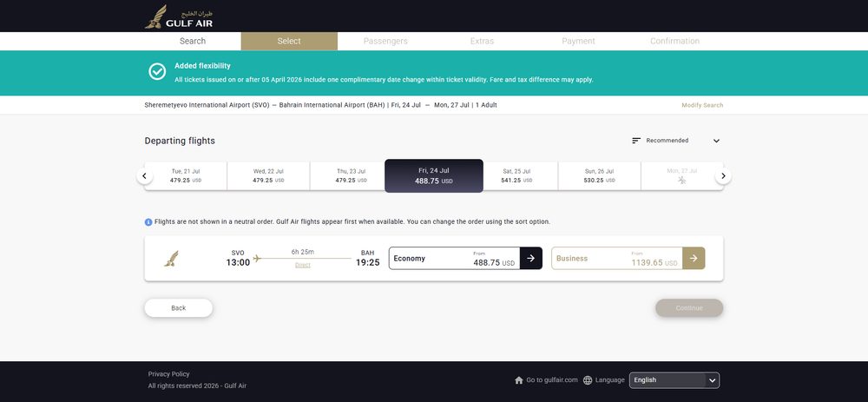The height and width of the screenshot is (402, 868).
Task: Open the Confirmation step tab
Action: pos(674,41)
